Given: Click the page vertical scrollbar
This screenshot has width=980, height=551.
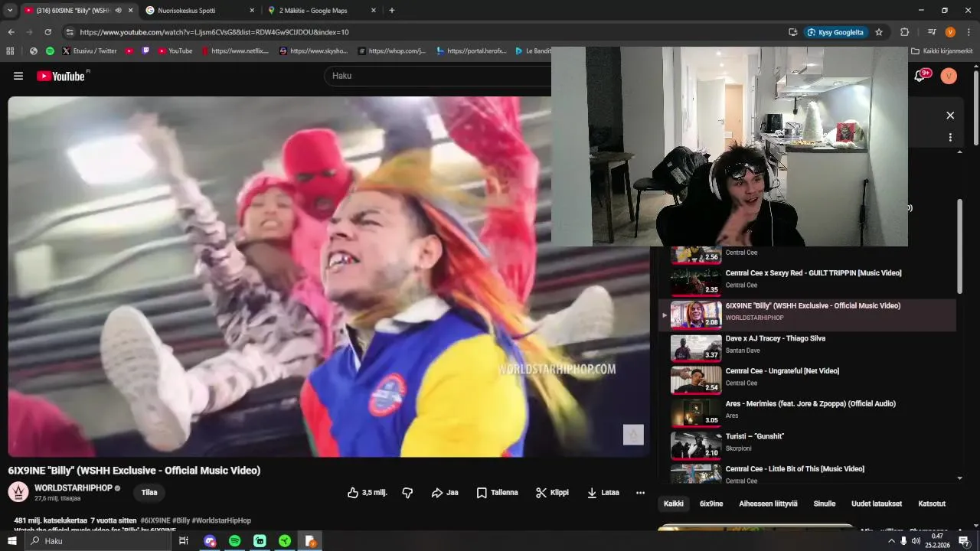Looking at the screenshot, I should 975,107.
